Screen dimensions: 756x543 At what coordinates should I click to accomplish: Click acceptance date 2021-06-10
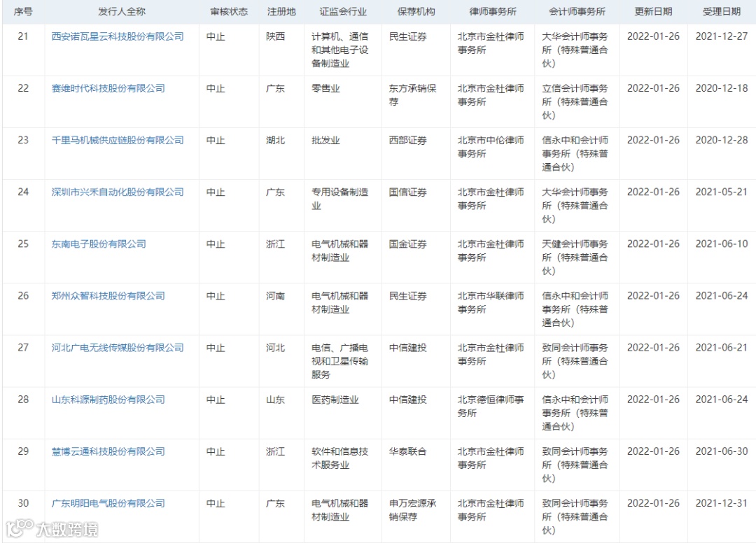coord(722,244)
